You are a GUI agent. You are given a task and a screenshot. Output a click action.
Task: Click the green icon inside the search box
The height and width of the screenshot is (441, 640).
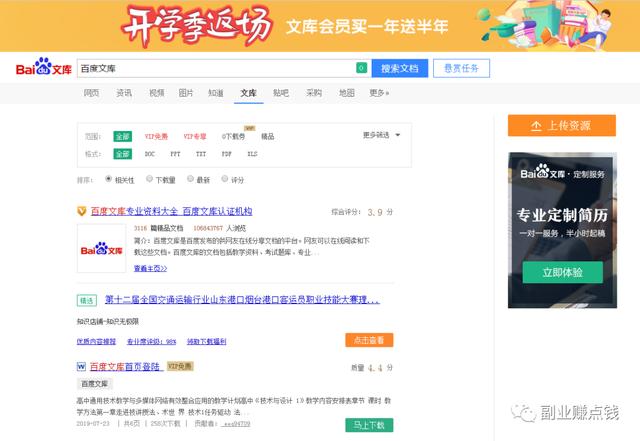tap(361, 68)
